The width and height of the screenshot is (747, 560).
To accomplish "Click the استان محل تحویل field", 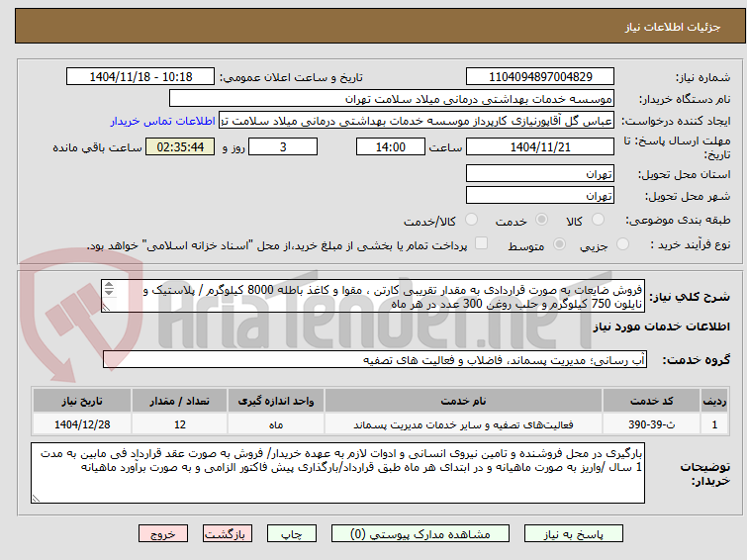I will coord(540,174).
